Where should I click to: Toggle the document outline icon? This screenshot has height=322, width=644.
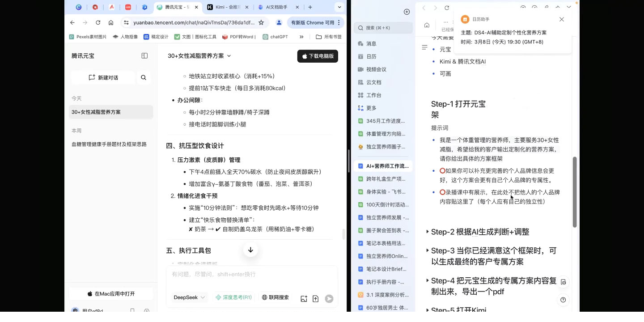coord(425,47)
